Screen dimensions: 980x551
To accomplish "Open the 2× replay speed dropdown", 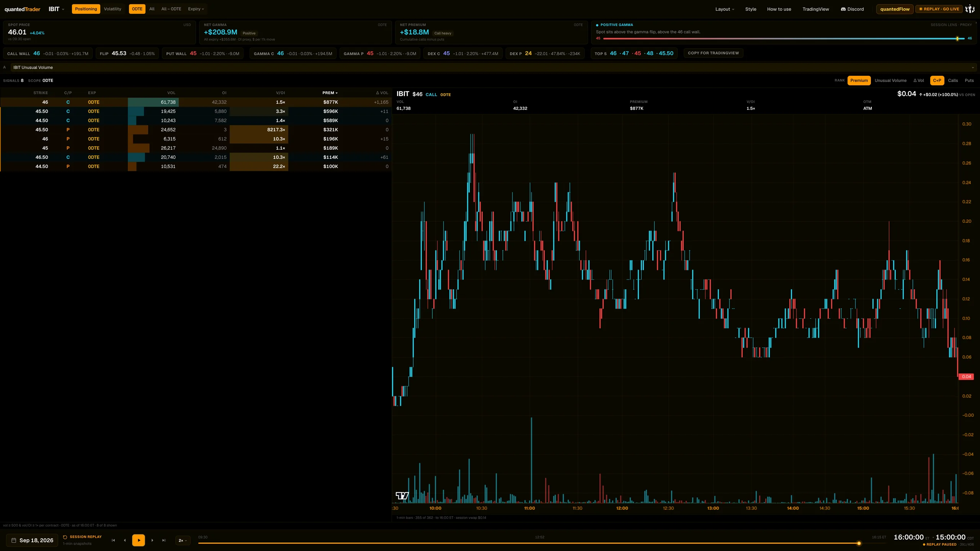I will tap(183, 540).
